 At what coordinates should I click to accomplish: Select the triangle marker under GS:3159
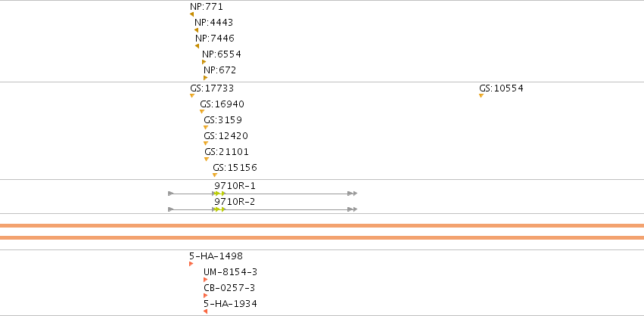point(206,128)
